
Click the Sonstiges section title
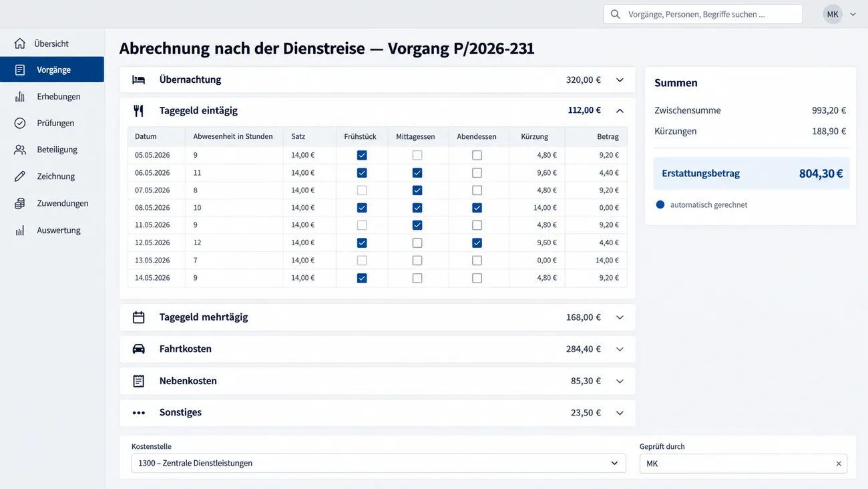tap(180, 413)
